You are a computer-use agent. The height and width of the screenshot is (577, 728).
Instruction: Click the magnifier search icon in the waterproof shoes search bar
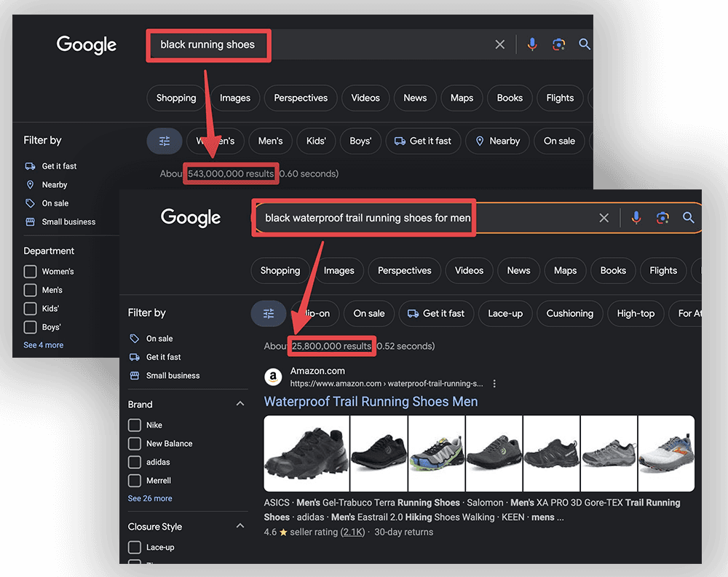click(x=688, y=218)
